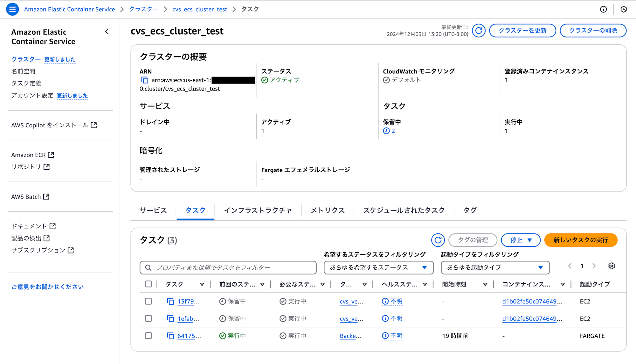Refresh the tasks list

438,240
